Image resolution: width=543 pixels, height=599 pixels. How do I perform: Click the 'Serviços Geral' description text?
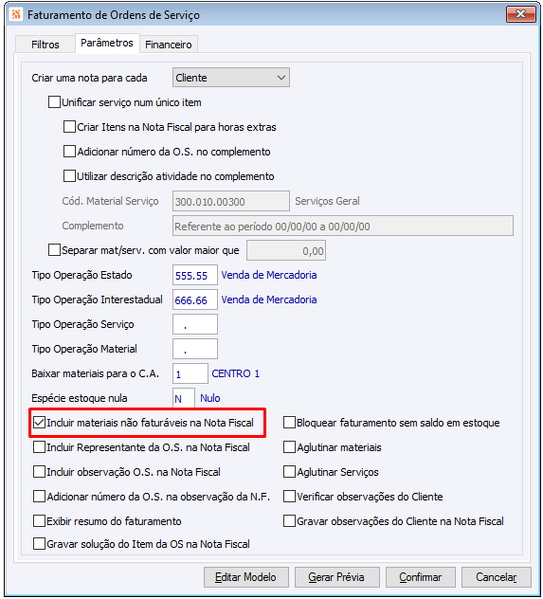click(x=327, y=201)
